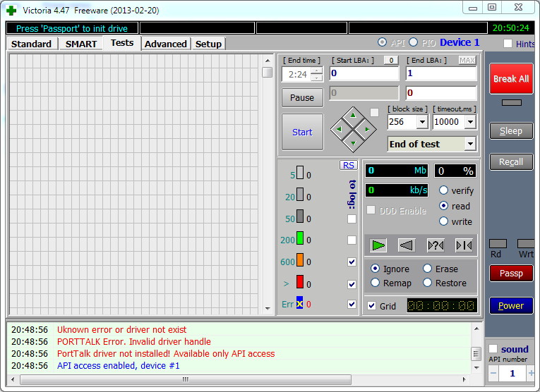The image size is (540, 392).
Task: Increase API number with plus button
Action: coord(531,373)
